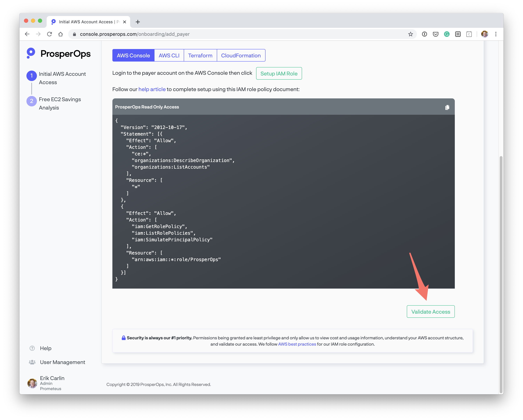
Task: Click the Validate Access button
Action: coord(431,312)
